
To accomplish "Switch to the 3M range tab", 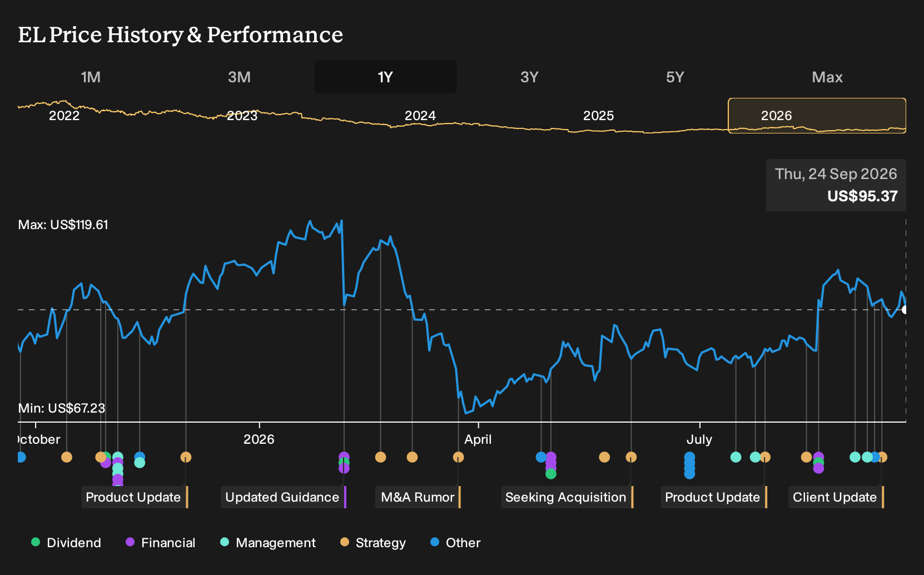I will 239,77.
